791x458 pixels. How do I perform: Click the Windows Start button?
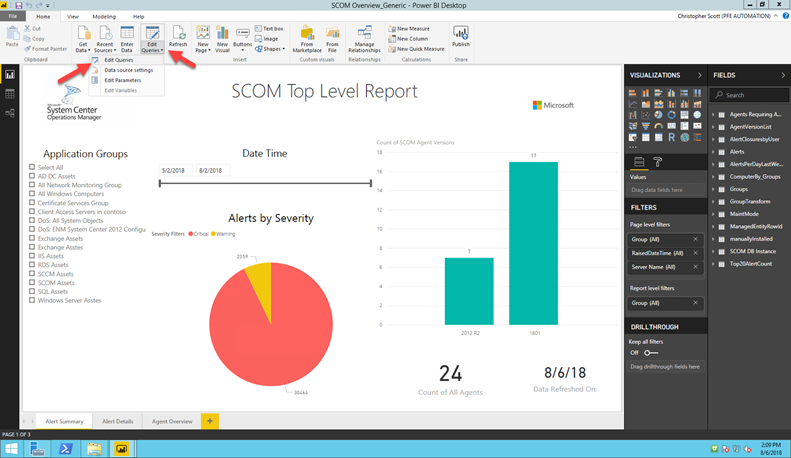(x=11, y=448)
